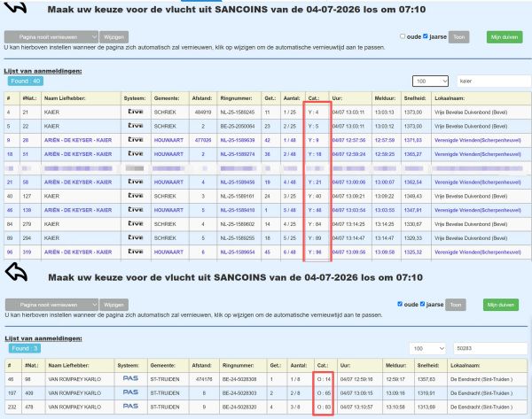Click the Live system logo in KAIER row 4
This screenshot has width=532, height=419.
(x=136, y=112)
